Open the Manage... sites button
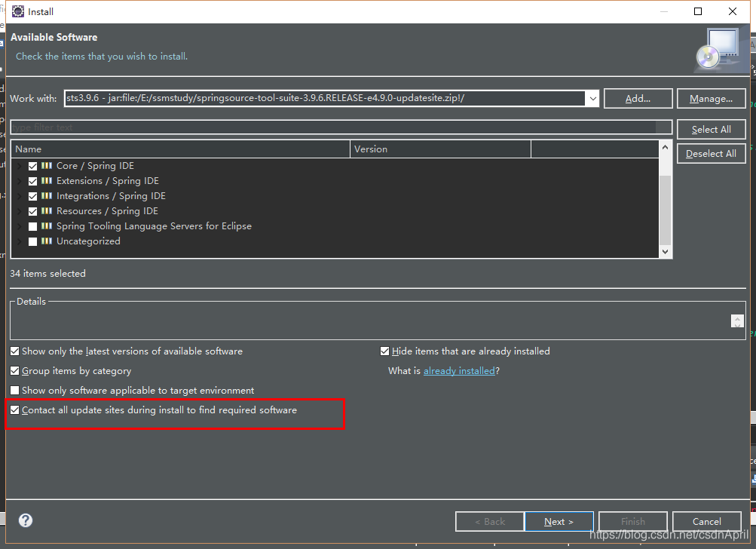Image resolution: width=756 pixels, height=549 pixels. (x=712, y=99)
